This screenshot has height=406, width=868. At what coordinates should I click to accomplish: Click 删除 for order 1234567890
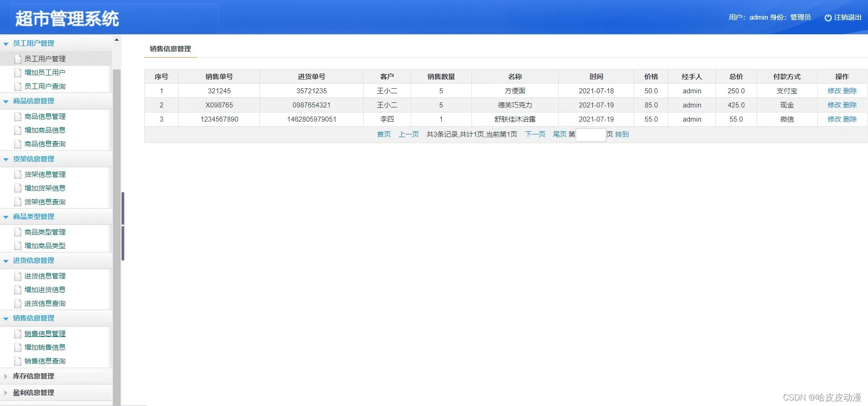(850, 119)
